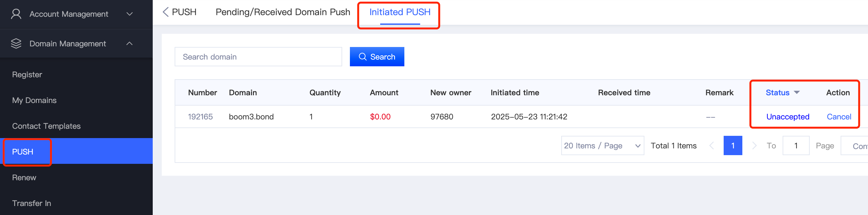
Task: Click Cancel for boom3.bond push
Action: tap(838, 117)
